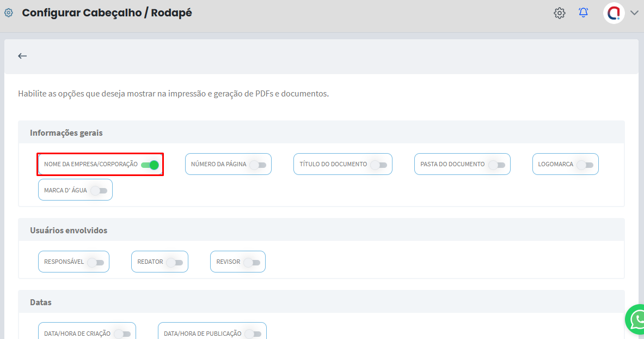The height and width of the screenshot is (339, 644).
Task: Enable the Redator switch
Action: click(x=175, y=262)
